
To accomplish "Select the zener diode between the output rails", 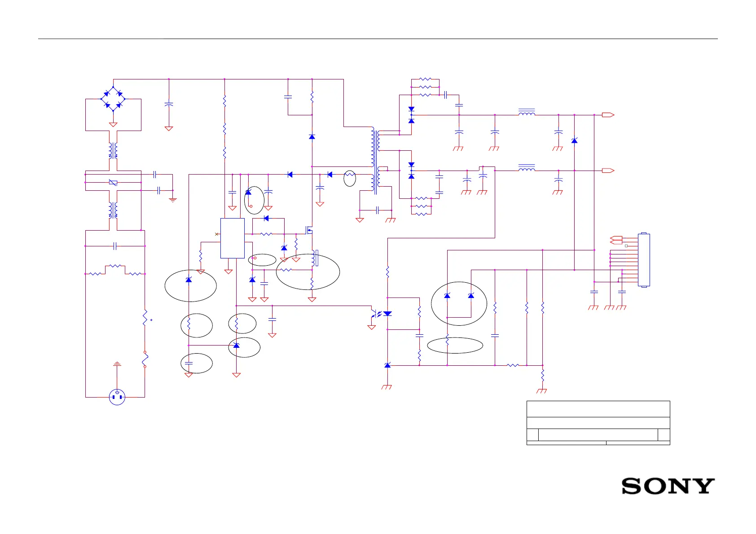I will pyautogui.click(x=574, y=141).
